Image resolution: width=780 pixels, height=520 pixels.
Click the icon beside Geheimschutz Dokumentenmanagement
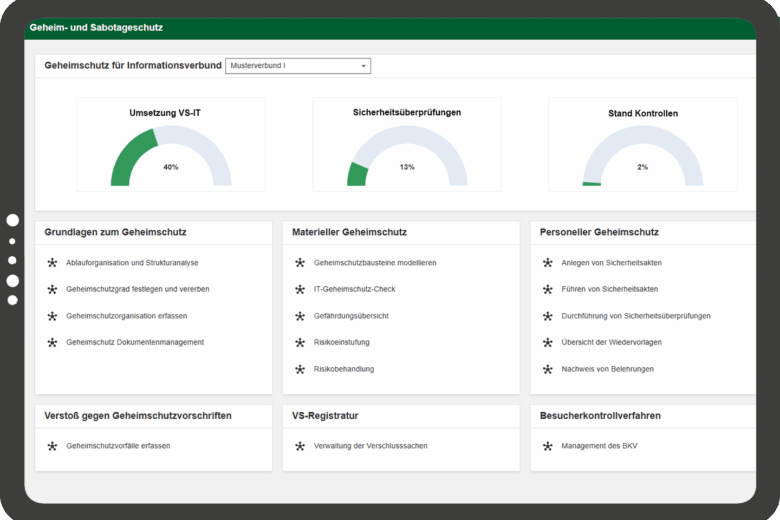pos(52,342)
